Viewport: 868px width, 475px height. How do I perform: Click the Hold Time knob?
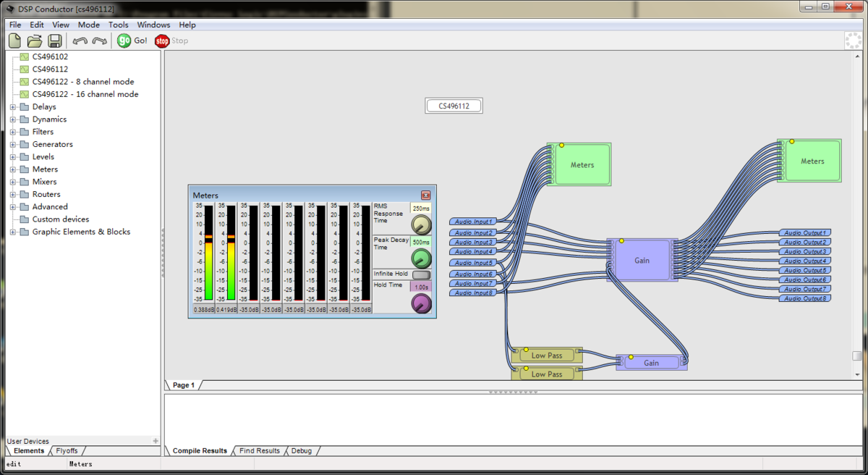click(x=421, y=303)
